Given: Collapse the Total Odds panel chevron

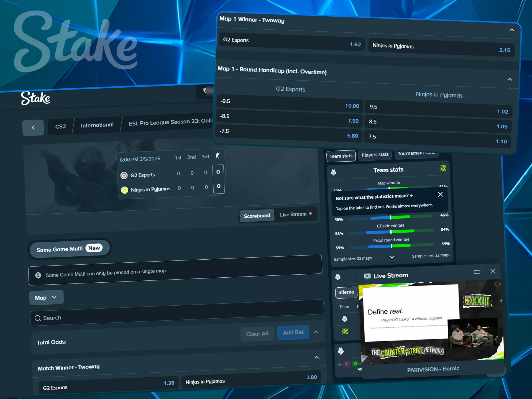Looking at the screenshot, I should (x=316, y=332).
